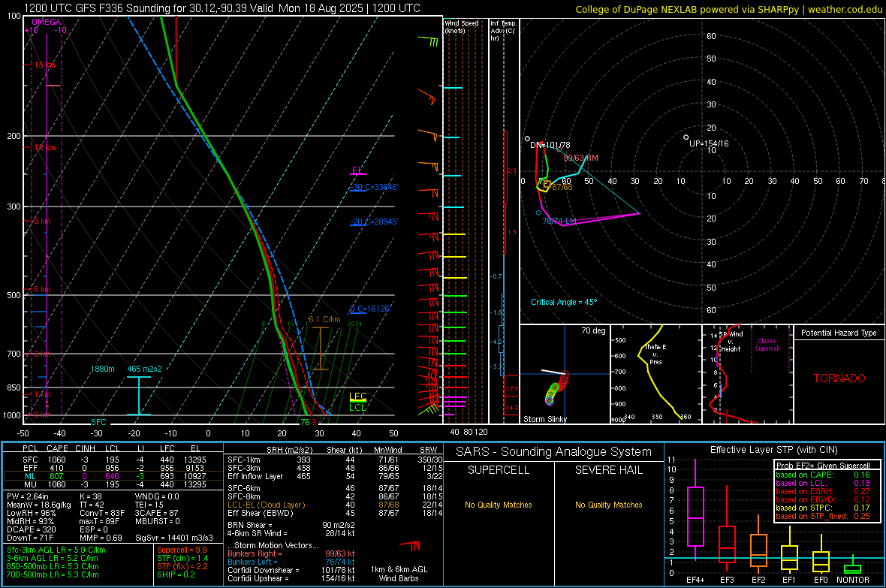Click the 99/63 RM storm motion label
The width and height of the screenshot is (886, 588).
coord(580,158)
